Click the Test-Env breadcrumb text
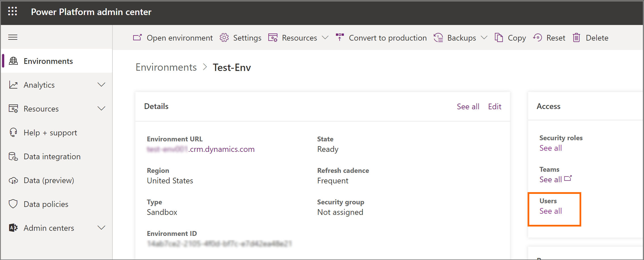The width and height of the screenshot is (644, 260). (x=232, y=67)
